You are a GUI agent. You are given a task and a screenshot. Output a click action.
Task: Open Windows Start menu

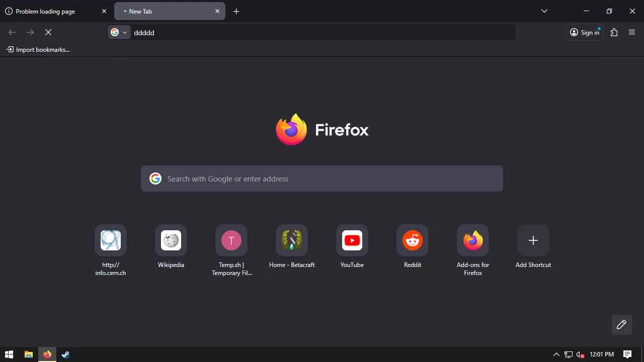click(9, 354)
